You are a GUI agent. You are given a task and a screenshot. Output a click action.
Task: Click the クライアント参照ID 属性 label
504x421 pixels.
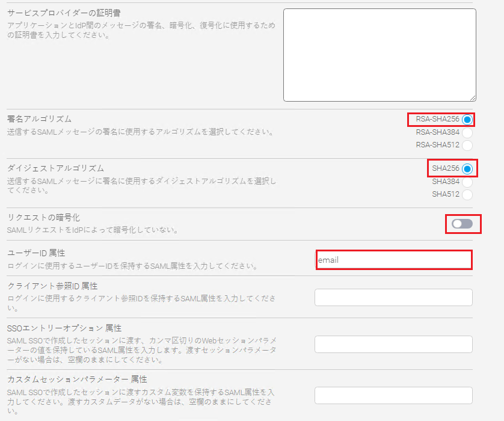coord(52,286)
